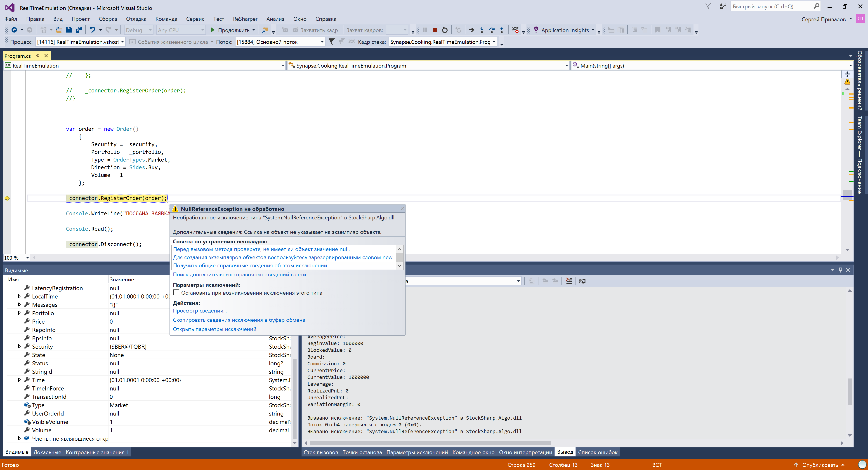
Task: Click troubleshooting tips scrollbar down arrow
Action: click(399, 266)
